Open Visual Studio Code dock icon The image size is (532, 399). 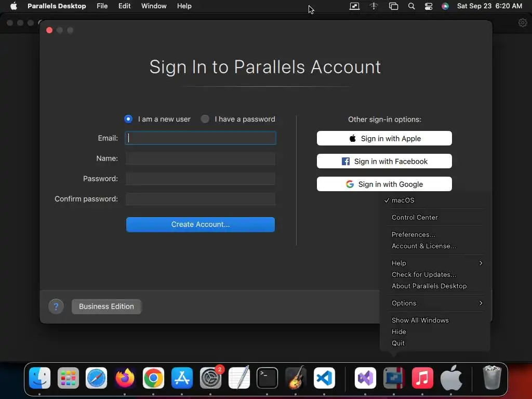pos(324,378)
